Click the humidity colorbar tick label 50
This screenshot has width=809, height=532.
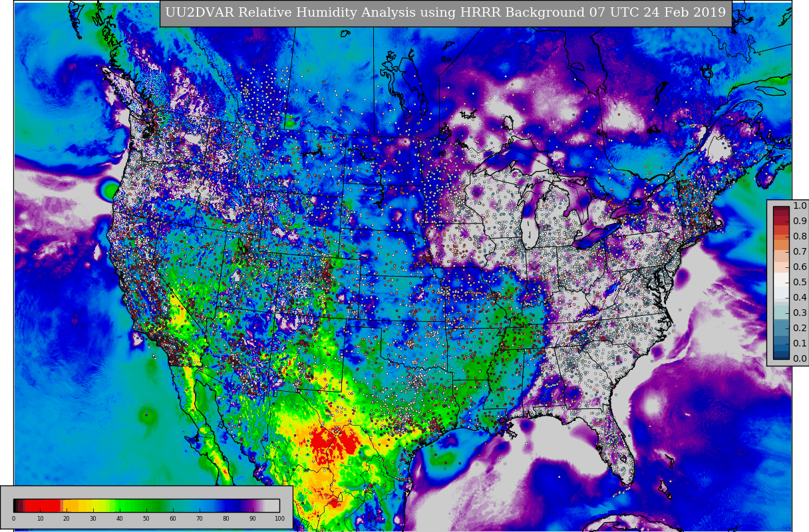click(146, 519)
